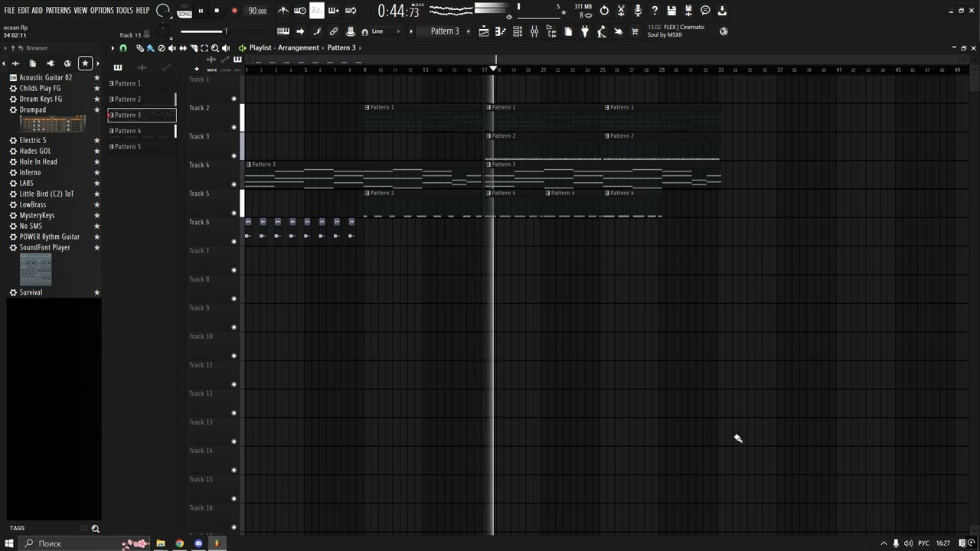
Task: Open the PATTERNS menu
Action: [x=58, y=11]
